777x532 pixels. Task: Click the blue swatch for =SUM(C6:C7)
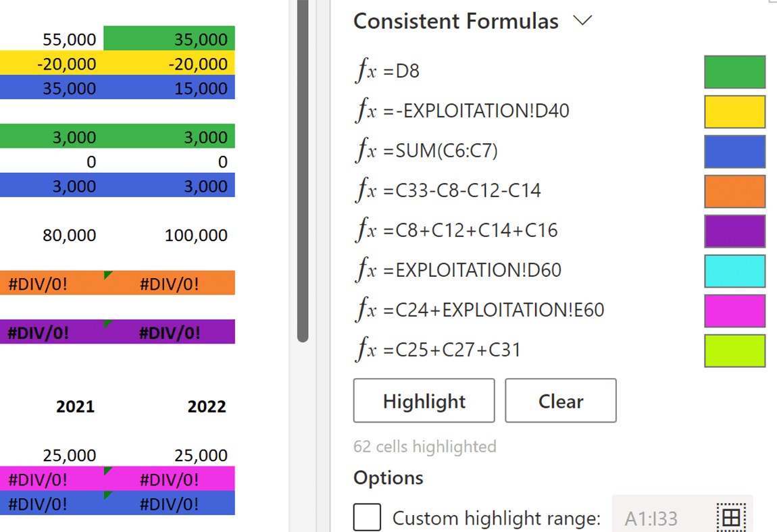point(734,151)
